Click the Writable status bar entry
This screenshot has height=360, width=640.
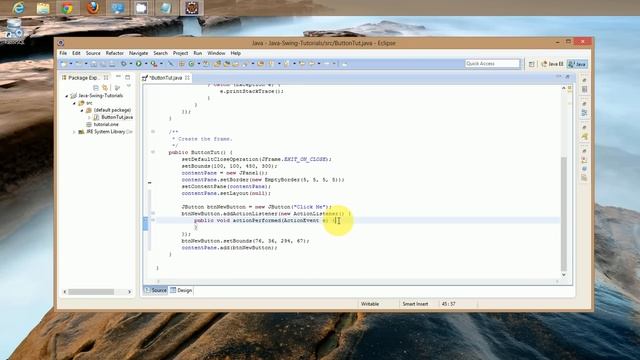pos(370,304)
